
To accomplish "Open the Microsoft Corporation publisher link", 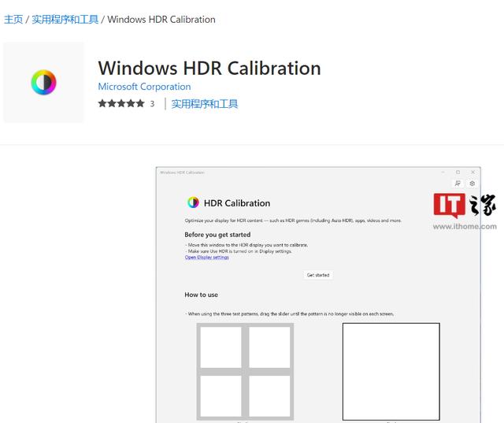I will point(144,87).
